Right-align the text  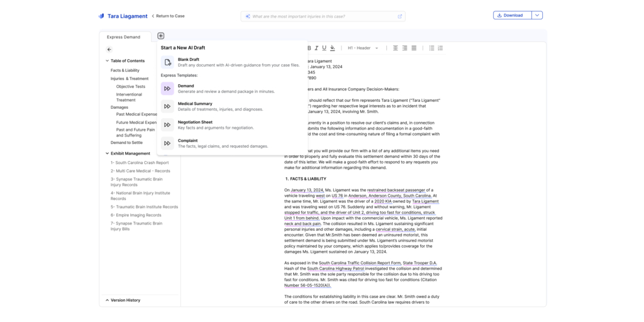pyautogui.click(x=404, y=48)
